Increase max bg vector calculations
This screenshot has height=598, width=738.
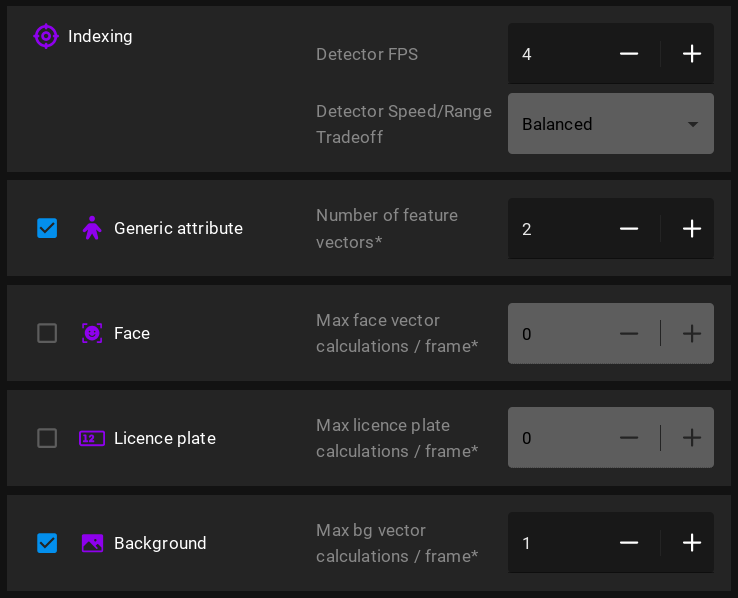691,543
